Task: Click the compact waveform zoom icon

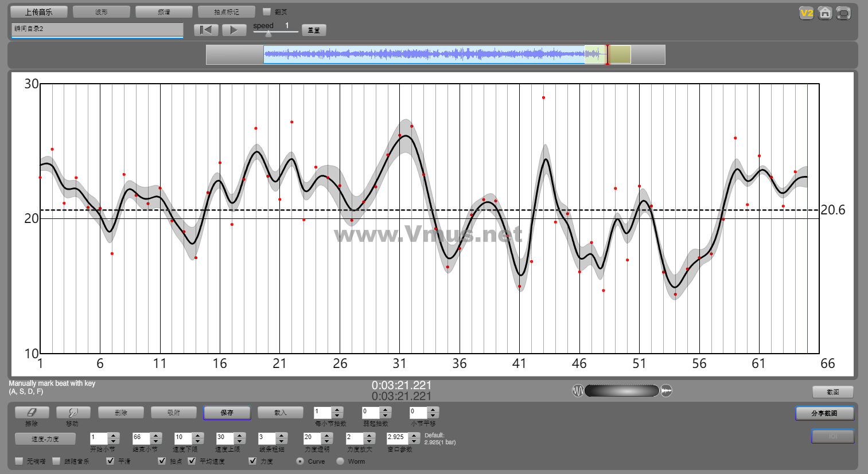Action: point(578,391)
